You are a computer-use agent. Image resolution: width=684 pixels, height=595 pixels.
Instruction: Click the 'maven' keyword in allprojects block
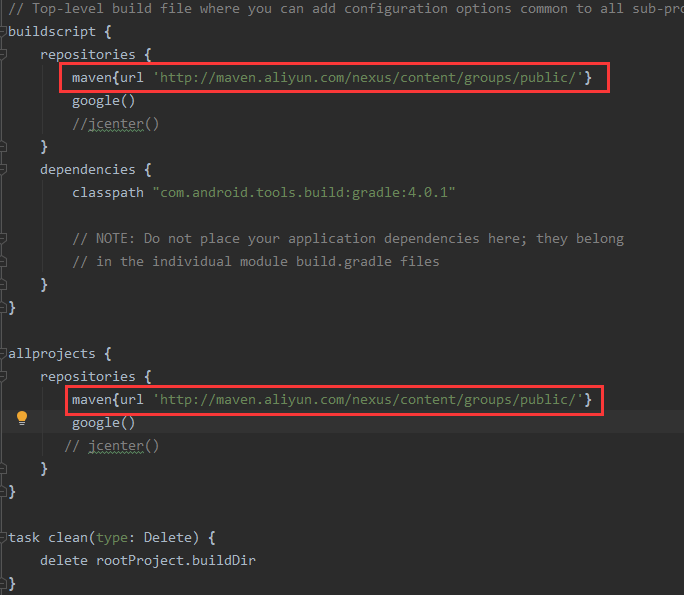(x=92, y=400)
